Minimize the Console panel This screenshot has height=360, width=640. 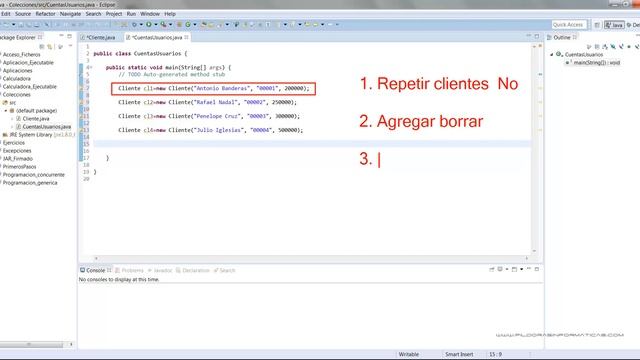coord(529,269)
